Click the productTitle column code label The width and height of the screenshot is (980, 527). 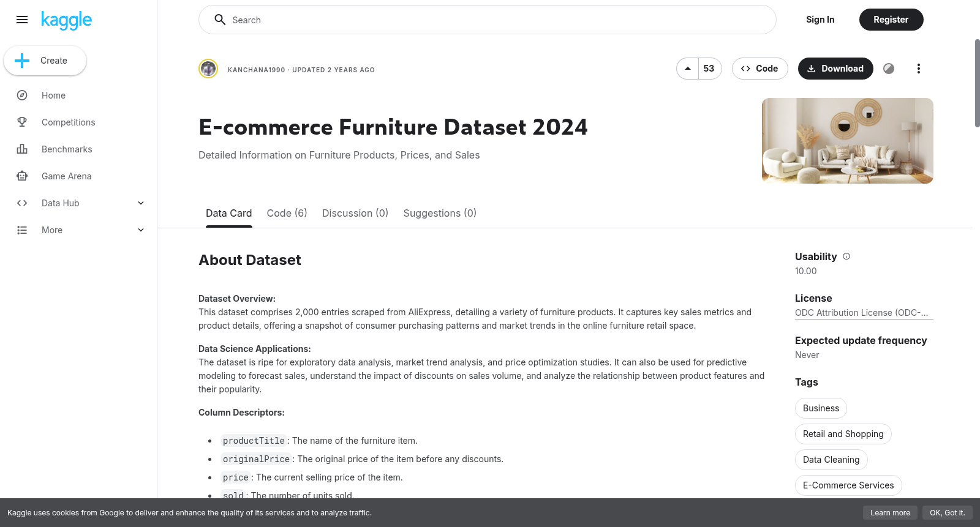pos(254,441)
